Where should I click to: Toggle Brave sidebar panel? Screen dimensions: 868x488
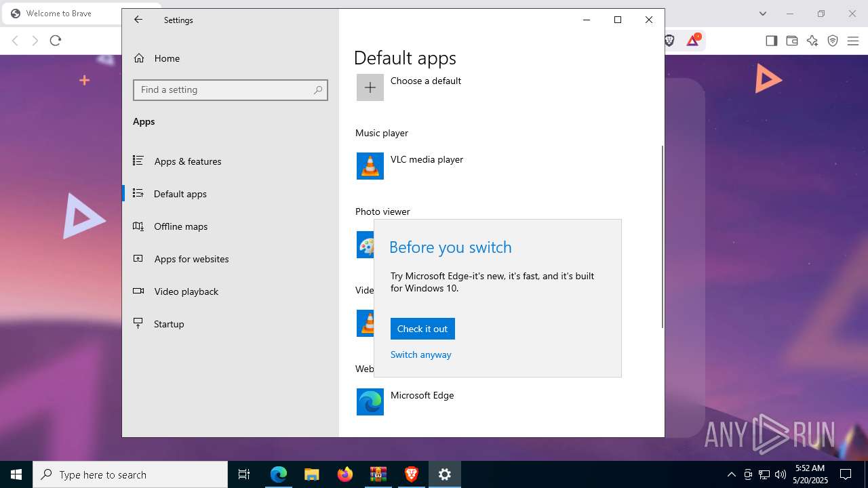pyautogui.click(x=772, y=41)
